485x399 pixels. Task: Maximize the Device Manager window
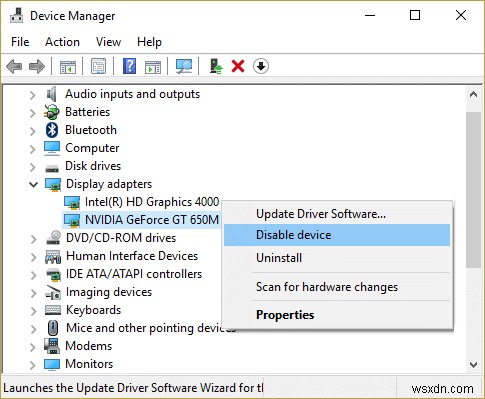pyautogui.click(x=415, y=15)
